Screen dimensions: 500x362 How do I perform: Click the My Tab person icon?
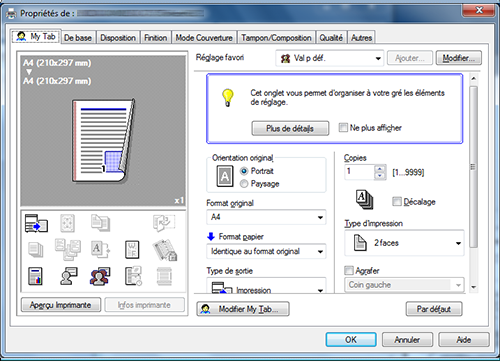pyautogui.click(x=21, y=36)
